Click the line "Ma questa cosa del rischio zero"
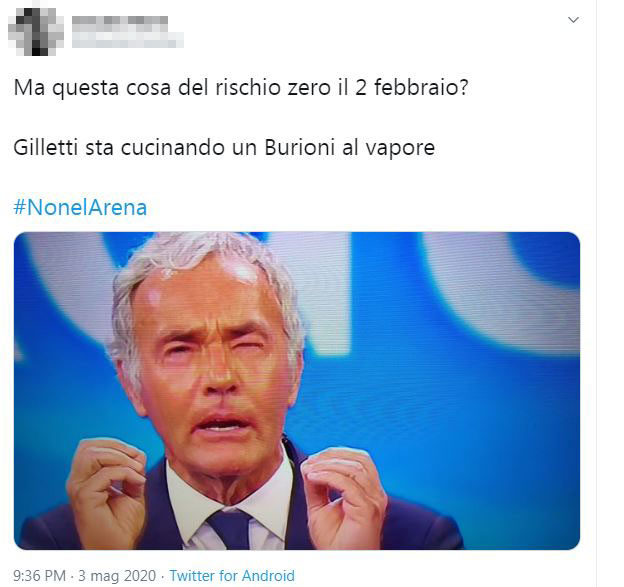 coord(172,88)
